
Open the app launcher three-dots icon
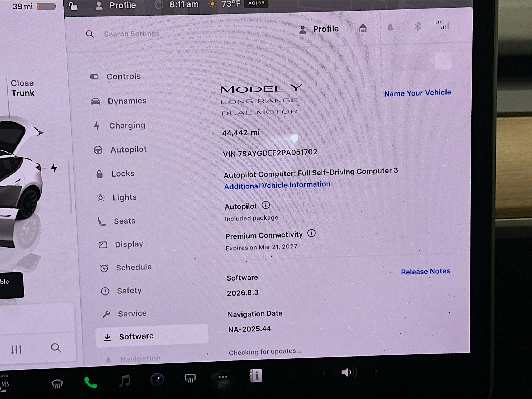(223, 377)
